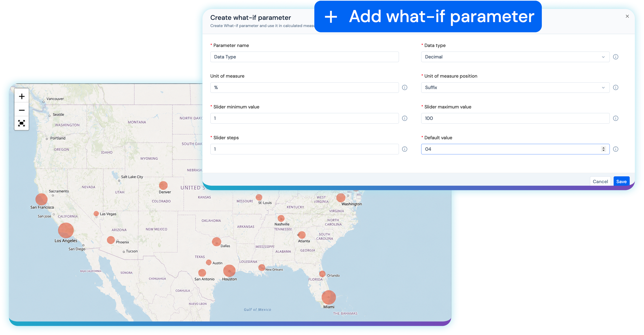Select the Las Vegas bubble on map
This screenshot has height=335, width=644.
pyautogui.click(x=96, y=214)
